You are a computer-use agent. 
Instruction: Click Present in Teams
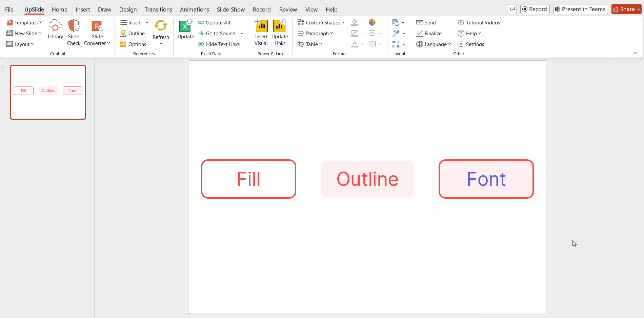click(580, 9)
